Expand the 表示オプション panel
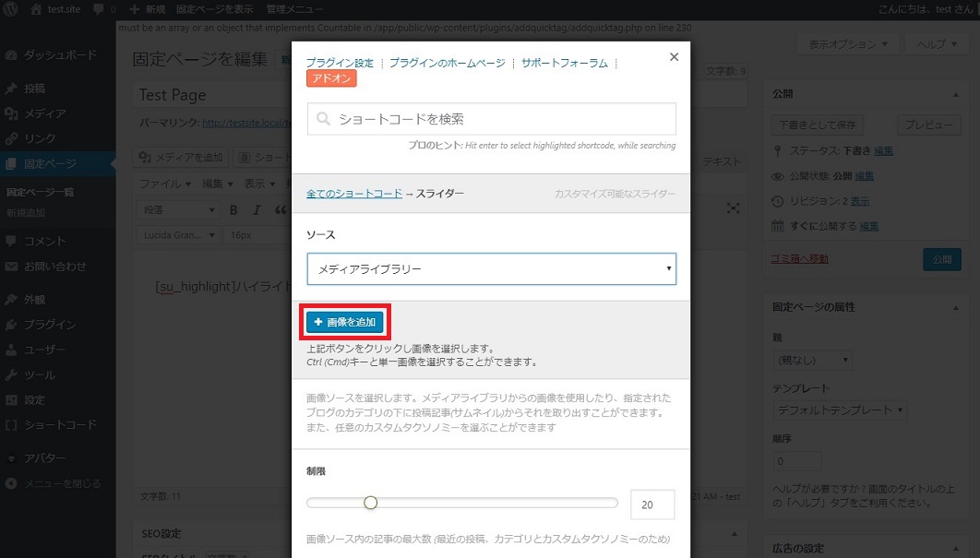This screenshot has width=980, height=558. click(x=849, y=44)
